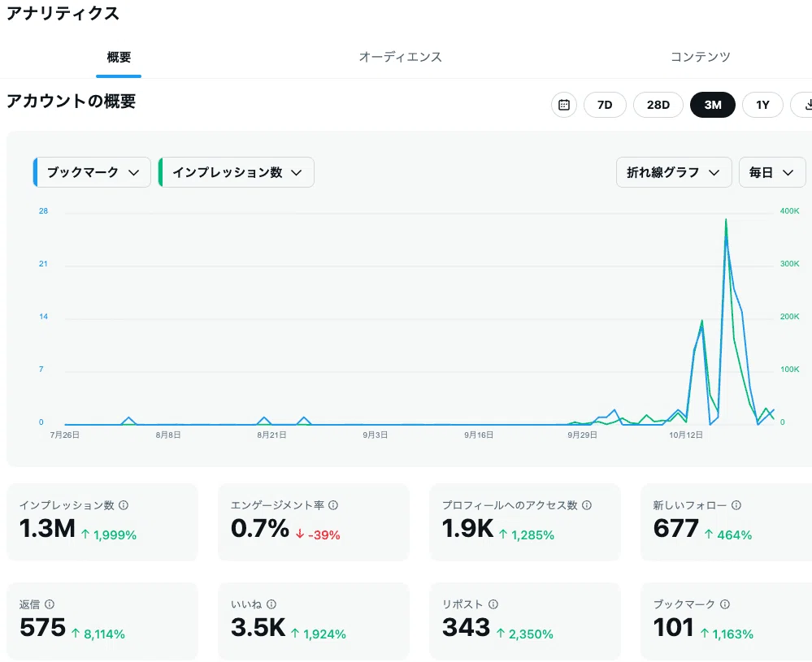Click info icon next to 新しいフォロー

(x=736, y=505)
